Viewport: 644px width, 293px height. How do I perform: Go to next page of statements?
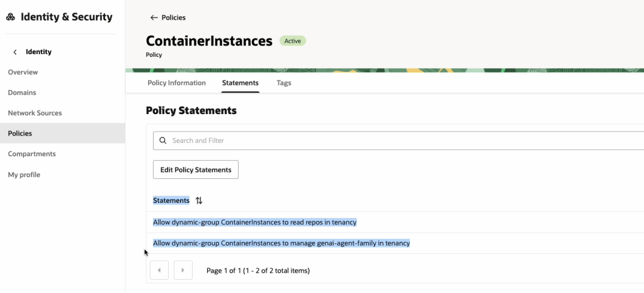coord(183,270)
